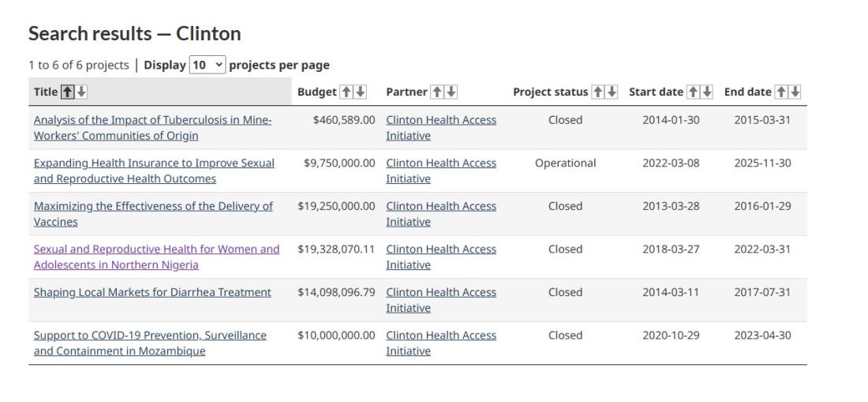Sort Partner column ascending arrow
868x402 pixels.
[437, 92]
